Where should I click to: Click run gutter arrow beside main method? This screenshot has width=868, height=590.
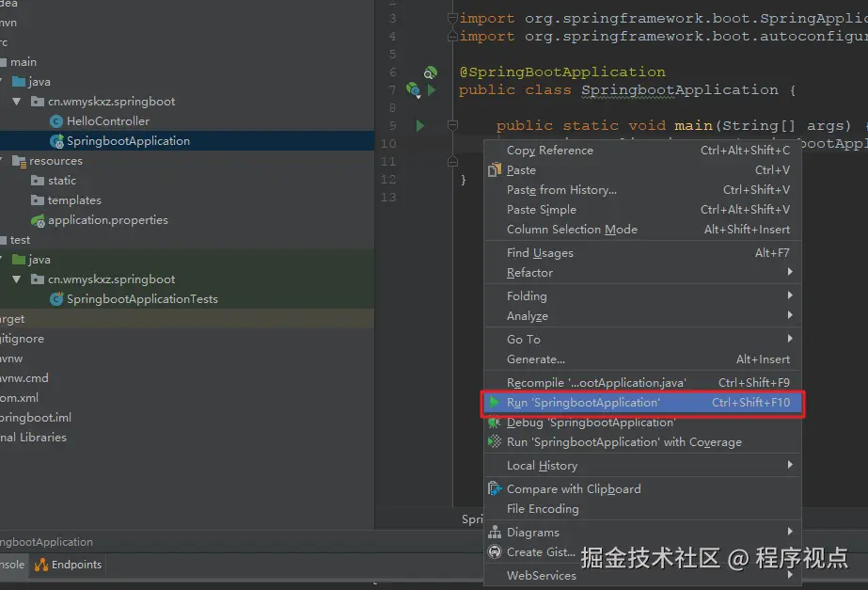420,126
